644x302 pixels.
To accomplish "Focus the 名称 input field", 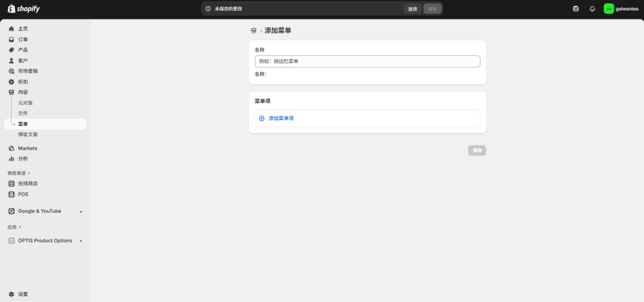I will (x=367, y=61).
